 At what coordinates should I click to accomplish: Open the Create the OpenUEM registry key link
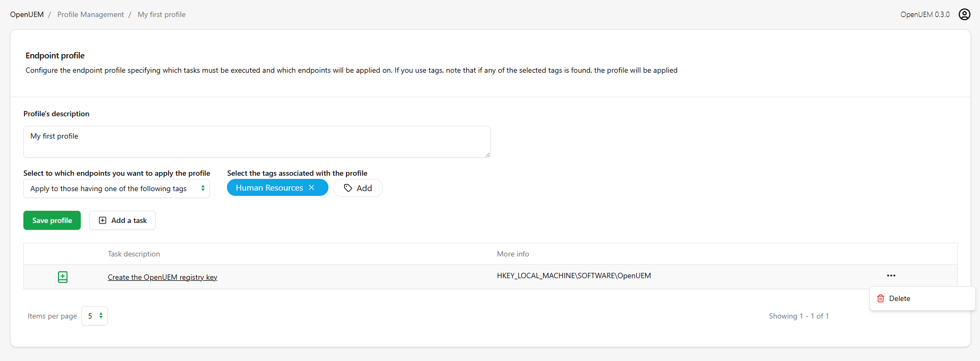pos(163,277)
